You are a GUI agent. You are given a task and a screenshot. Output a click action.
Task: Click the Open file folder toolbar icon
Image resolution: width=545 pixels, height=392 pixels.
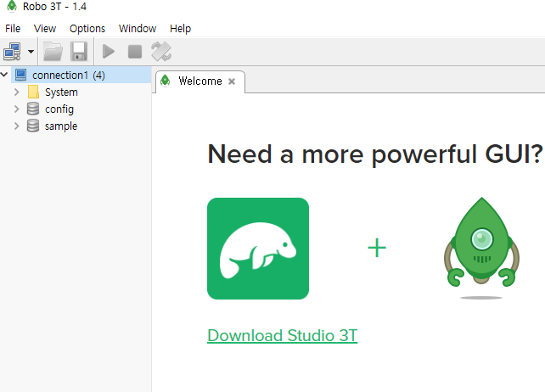click(x=53, y=52)
